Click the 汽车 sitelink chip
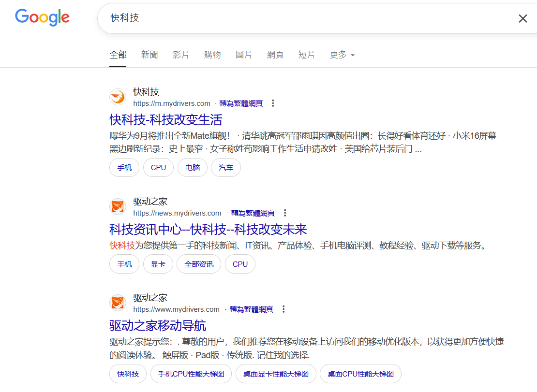Image resolution: width=537 pixels, height=392 pixels. coord(226,168)
